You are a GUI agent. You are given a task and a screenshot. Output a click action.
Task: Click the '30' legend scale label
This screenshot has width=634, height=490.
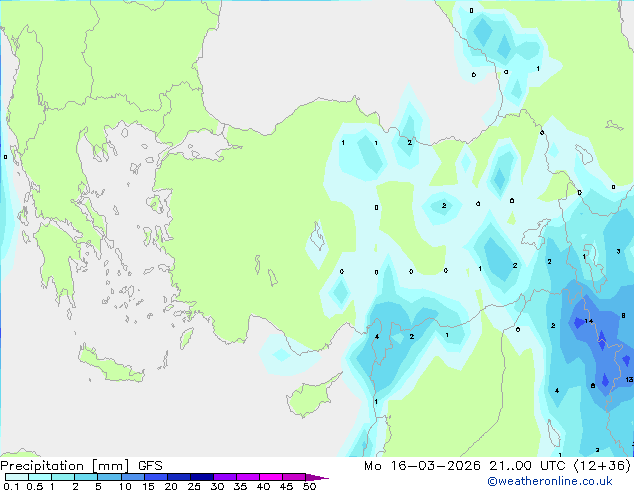pyautogui.click(x=217, y=486)
